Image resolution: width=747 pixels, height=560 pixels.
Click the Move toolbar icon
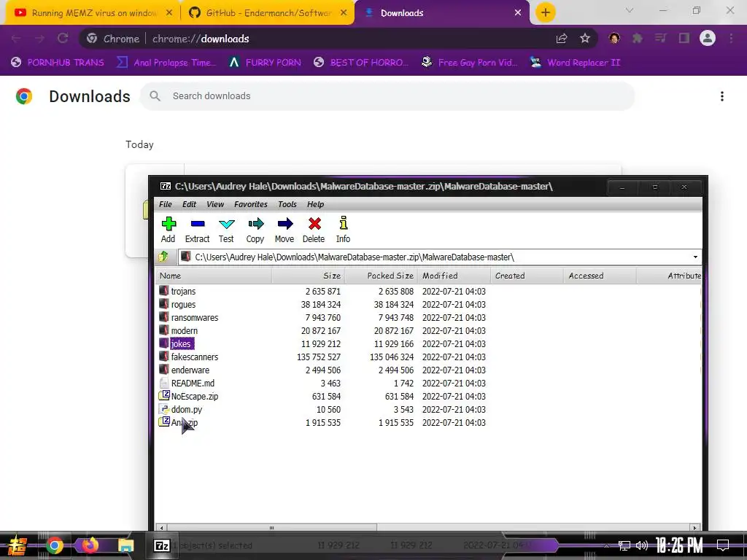click(285, 230)
